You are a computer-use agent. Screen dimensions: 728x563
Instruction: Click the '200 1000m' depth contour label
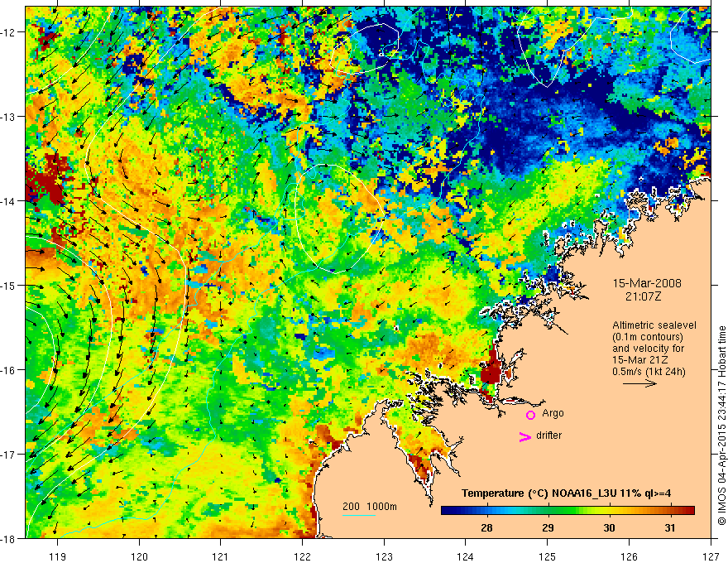(370, 507)
